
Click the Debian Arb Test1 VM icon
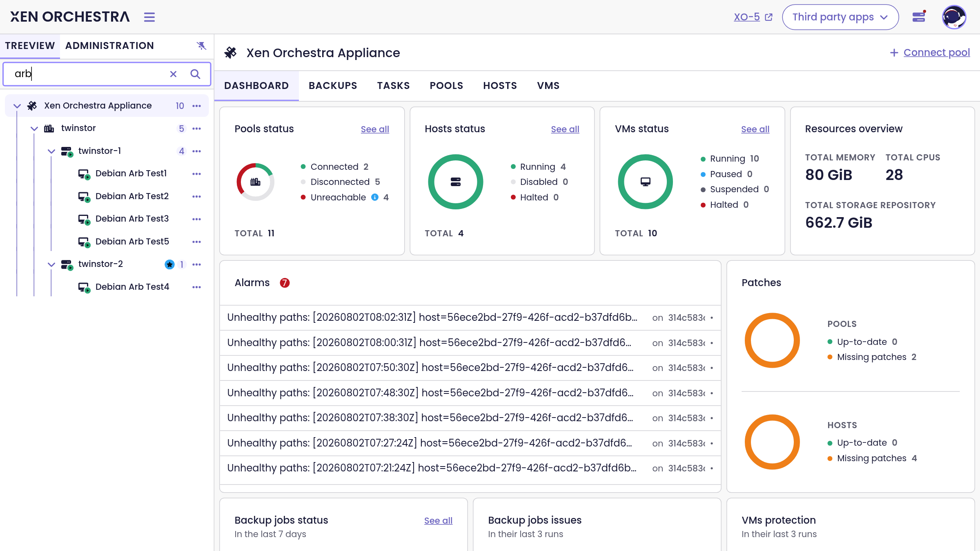click(x=84, y=174)
